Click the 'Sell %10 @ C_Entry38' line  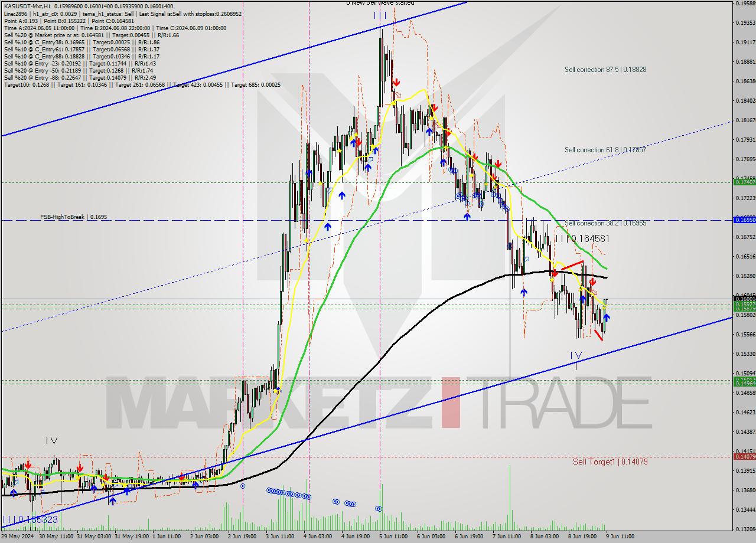point(82,43)
